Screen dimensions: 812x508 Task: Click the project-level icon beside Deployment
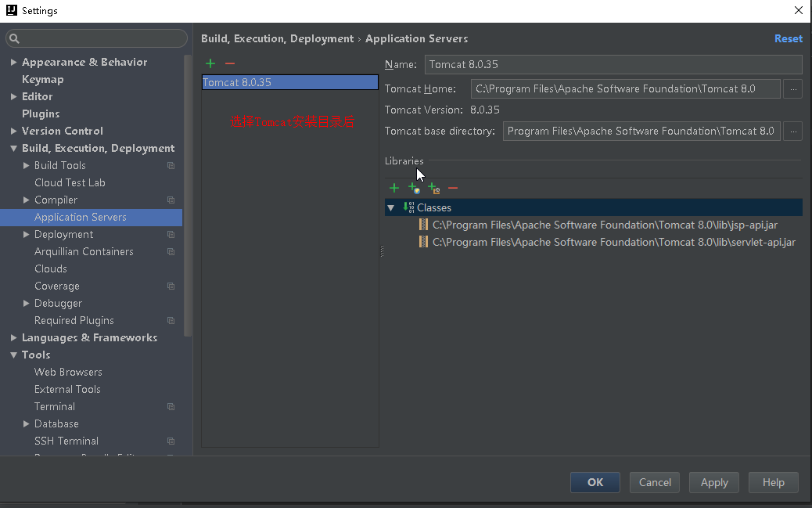[171, 234]
